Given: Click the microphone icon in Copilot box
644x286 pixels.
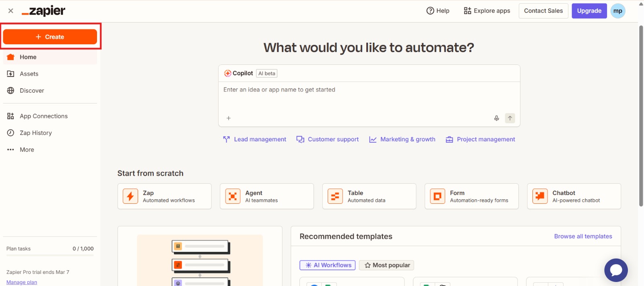Looking at the screenshot, I should click(496, 118).
